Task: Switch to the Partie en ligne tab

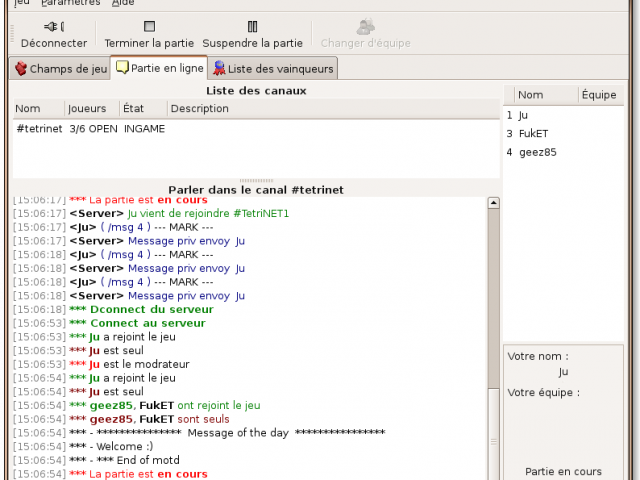Action: coord(159,68)
